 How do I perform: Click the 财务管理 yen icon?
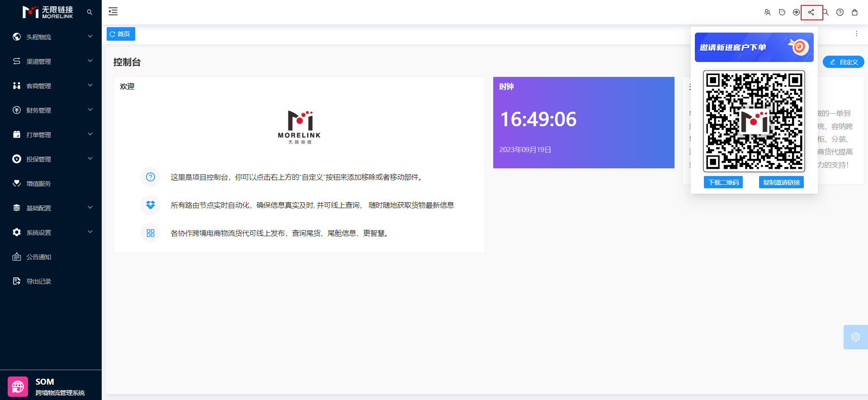pyautogui.click(x=17, y=110)
